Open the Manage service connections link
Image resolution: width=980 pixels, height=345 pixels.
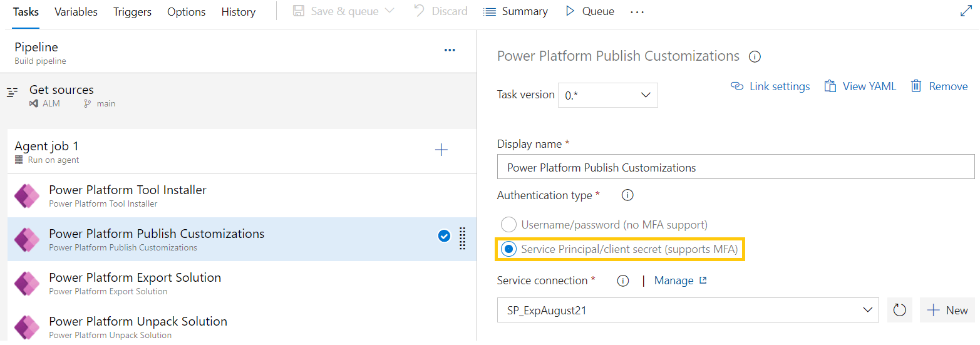(680, 281)
